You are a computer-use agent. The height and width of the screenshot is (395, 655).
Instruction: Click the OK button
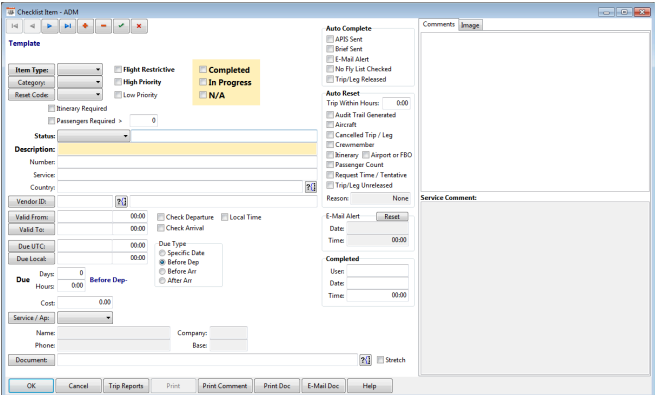pos(31,386)
